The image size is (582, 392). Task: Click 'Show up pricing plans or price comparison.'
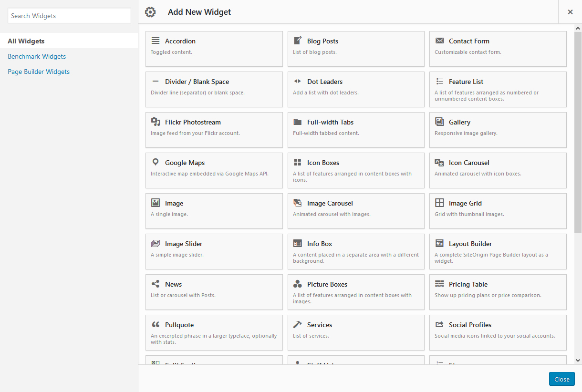(x=488, y=295)
